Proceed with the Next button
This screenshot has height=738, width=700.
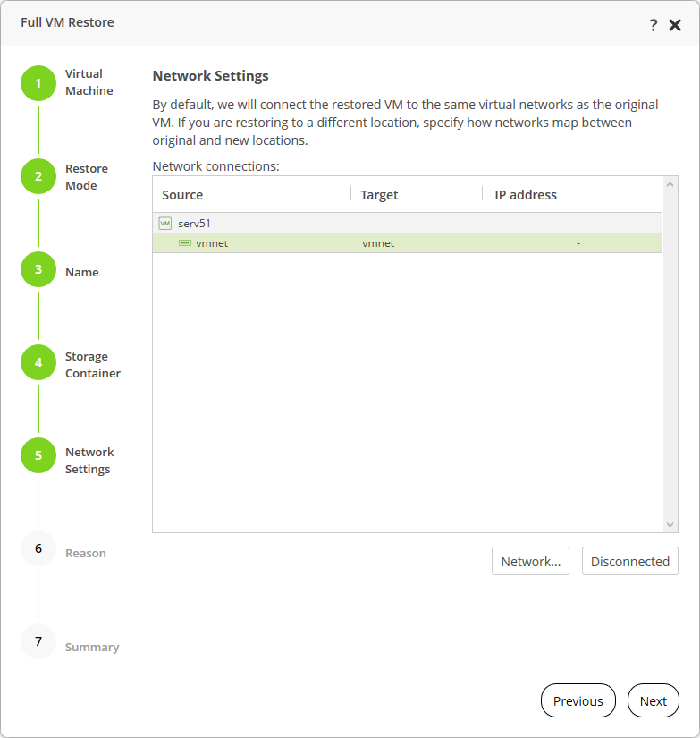click(653, 700)
